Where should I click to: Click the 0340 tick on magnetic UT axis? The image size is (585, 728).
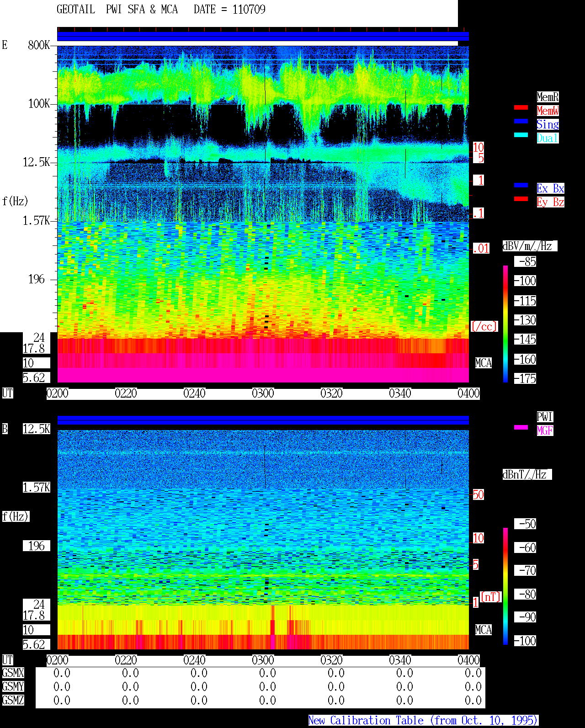(x=400, y=660)
